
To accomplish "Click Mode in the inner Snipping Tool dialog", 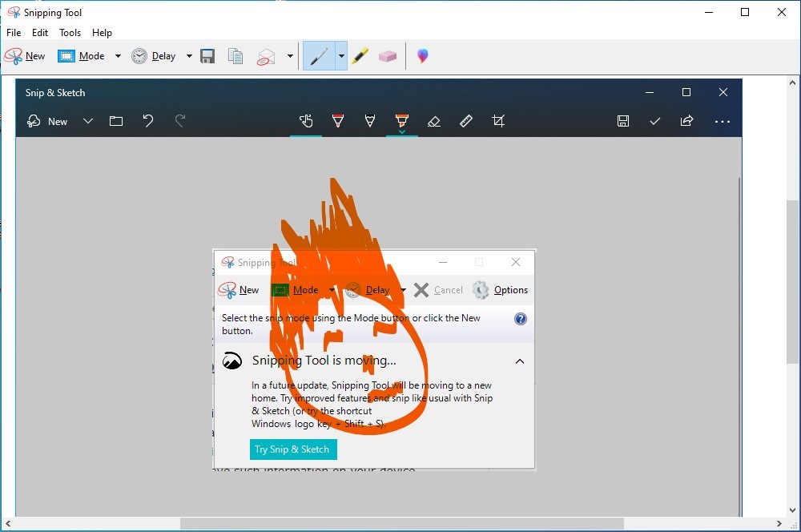I will [296, 290].
